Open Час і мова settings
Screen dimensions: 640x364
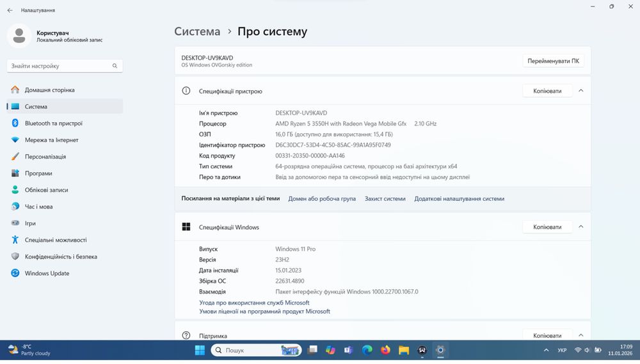pos(65,207)
